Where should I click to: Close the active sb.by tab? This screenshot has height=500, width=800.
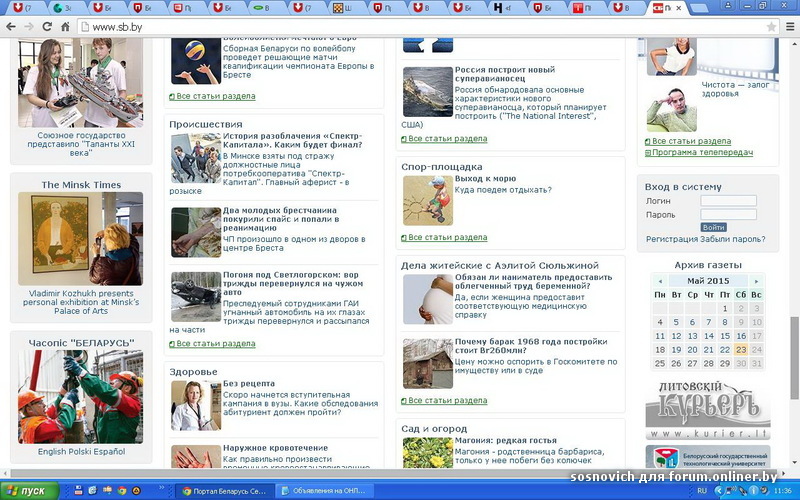pos(681,8)
